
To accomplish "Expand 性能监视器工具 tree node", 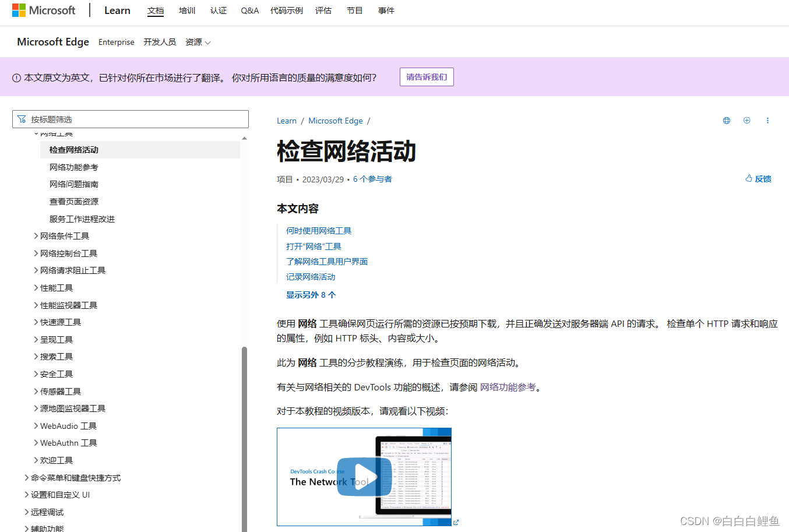I will 36,305.
